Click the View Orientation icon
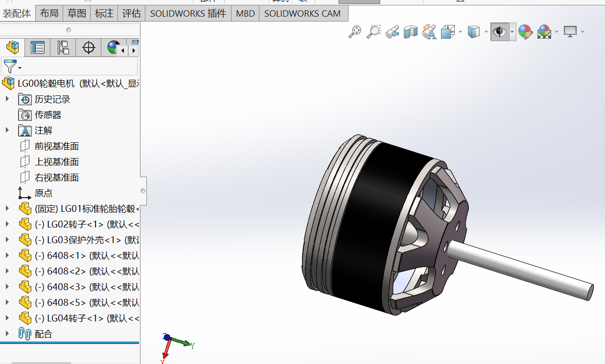605x364 pixels. click(x=448, y=32)
